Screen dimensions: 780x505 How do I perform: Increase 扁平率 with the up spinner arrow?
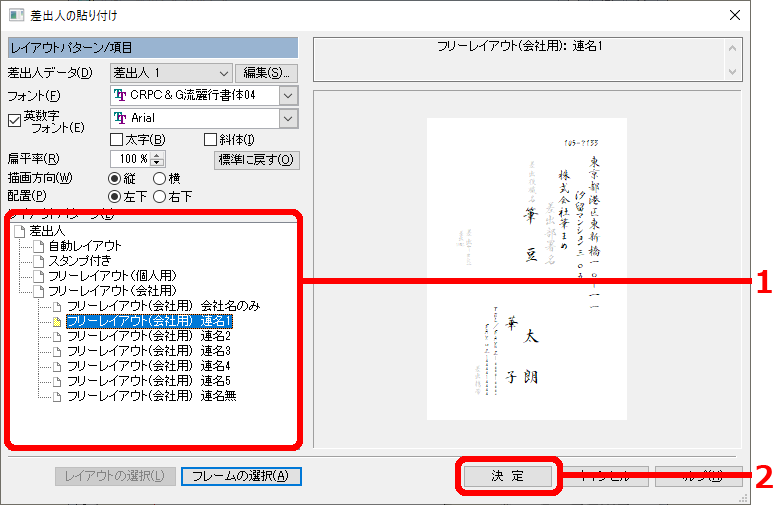157,155
